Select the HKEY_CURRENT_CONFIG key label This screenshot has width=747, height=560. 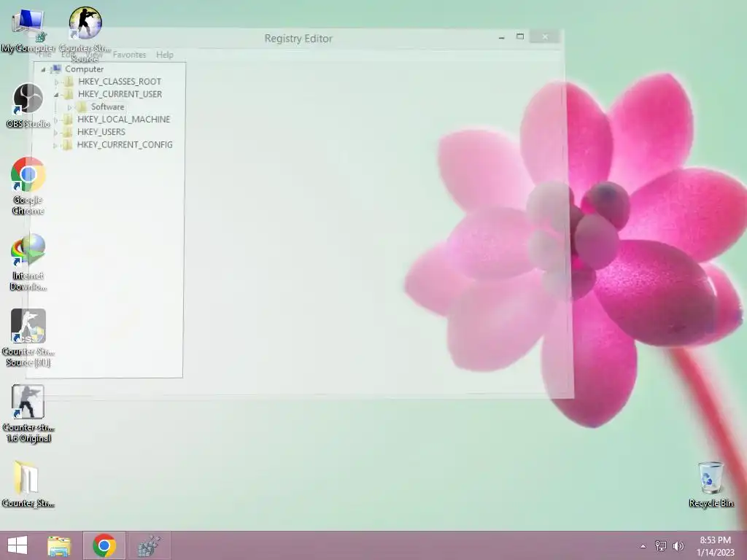tap(125, 145)
